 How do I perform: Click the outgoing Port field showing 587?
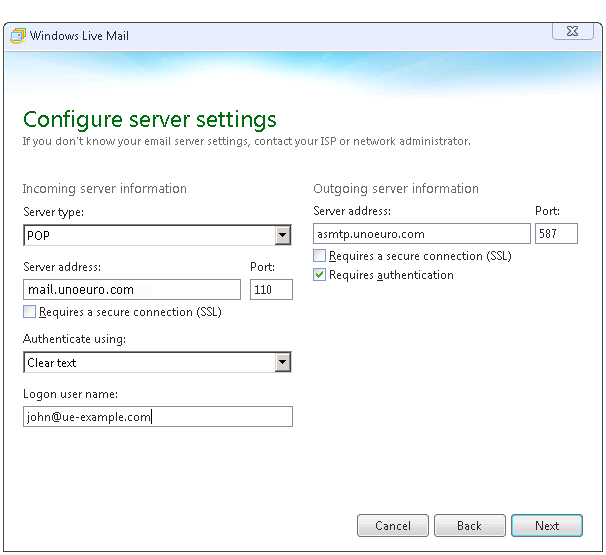[556, 234]
